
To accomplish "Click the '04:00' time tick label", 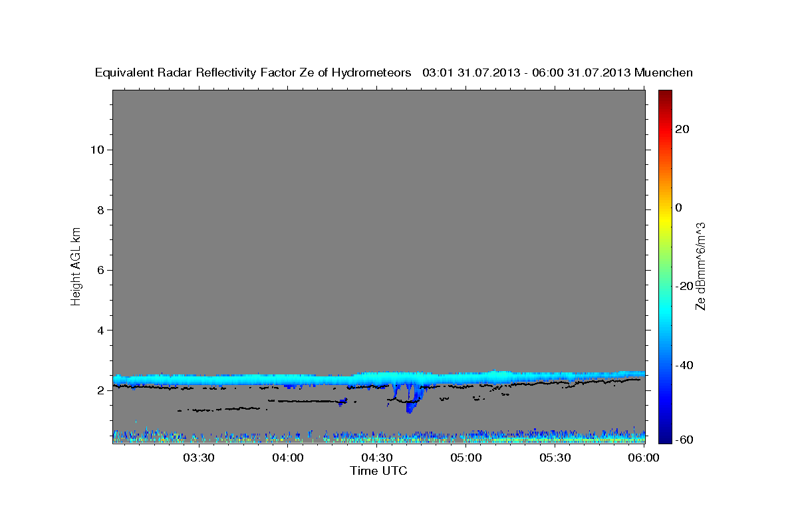I will 288,458.
